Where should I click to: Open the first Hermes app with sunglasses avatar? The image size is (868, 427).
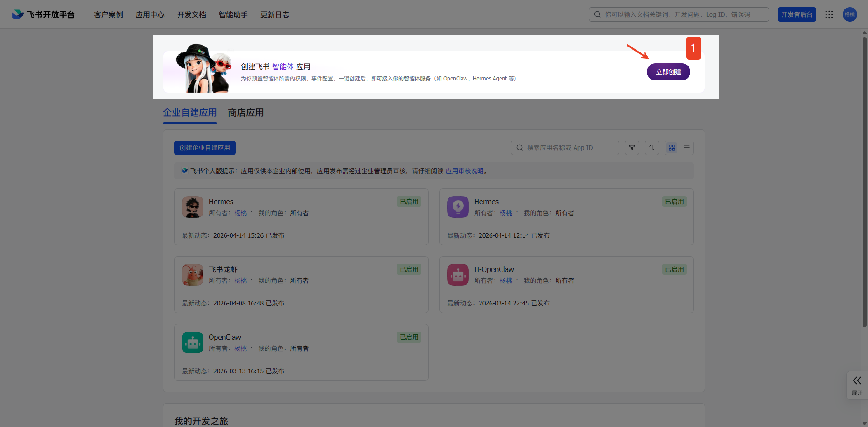click(193, 207)
